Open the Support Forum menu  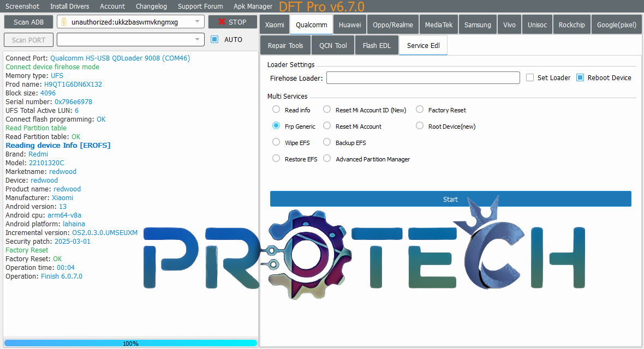click(x=200, y=6)
